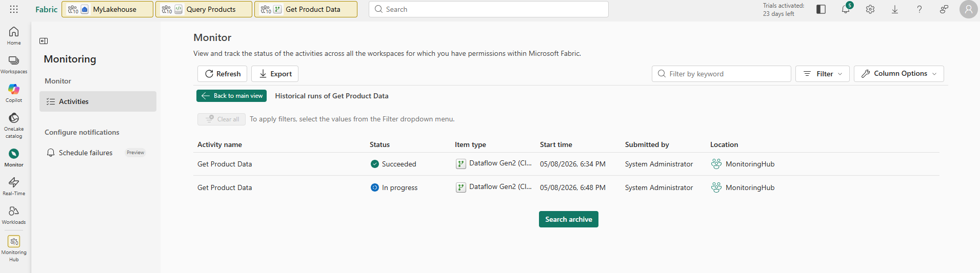Image resolution: width=980 pixels, height=273 pixels.
Task: Open the Help question mark
Action: coord(919,9)
